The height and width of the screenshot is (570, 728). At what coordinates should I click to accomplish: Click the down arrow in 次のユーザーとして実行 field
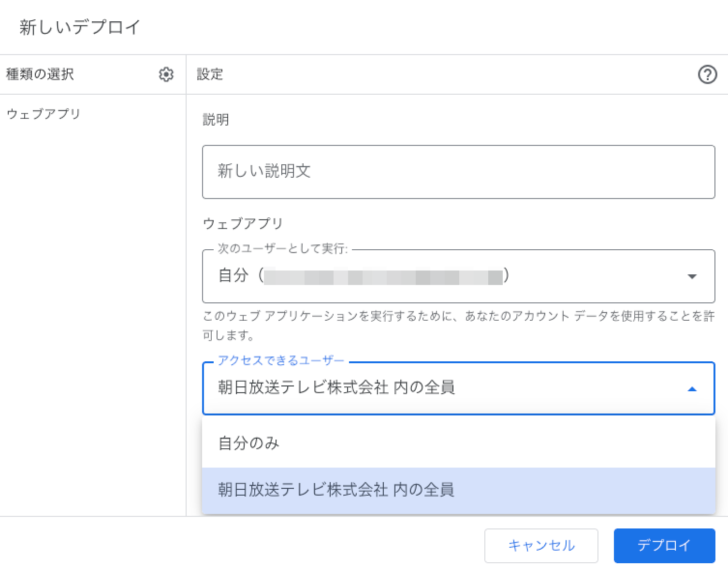[692, 276]
